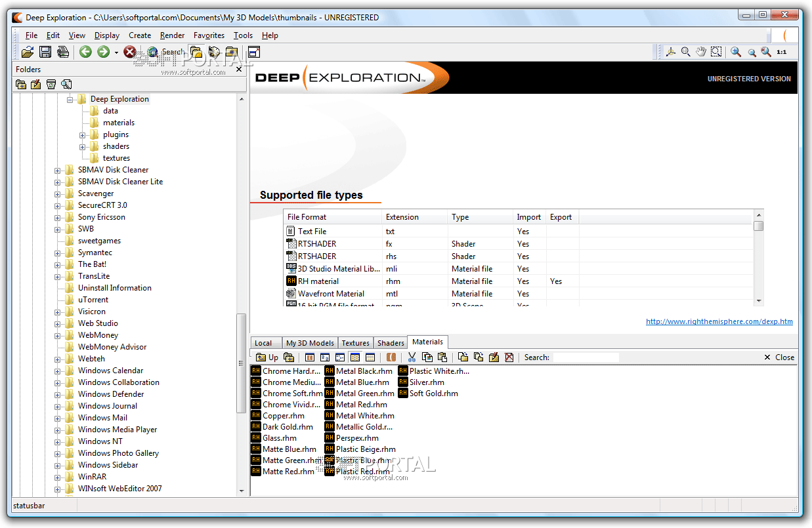Click the Print icon in toolbar
This screenshot has width=812, height=528.
pos(63,52)
